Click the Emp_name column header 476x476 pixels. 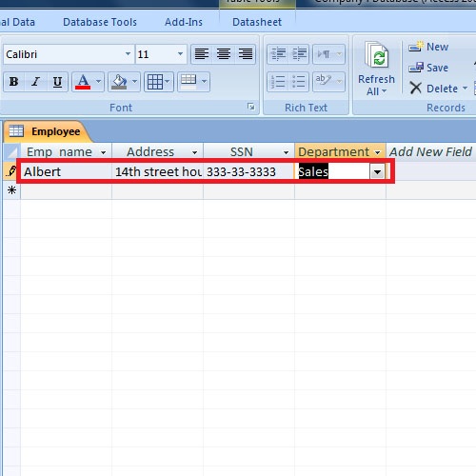66,152
